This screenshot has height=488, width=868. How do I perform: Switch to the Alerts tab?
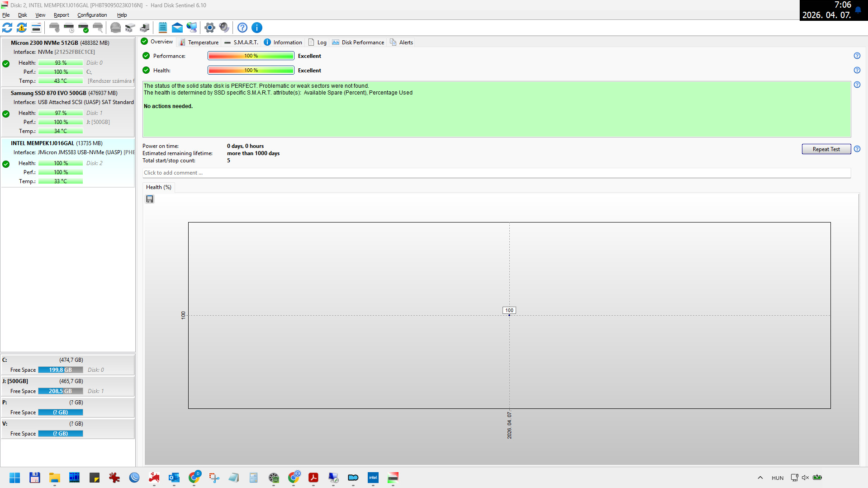[x=402, y=43]
